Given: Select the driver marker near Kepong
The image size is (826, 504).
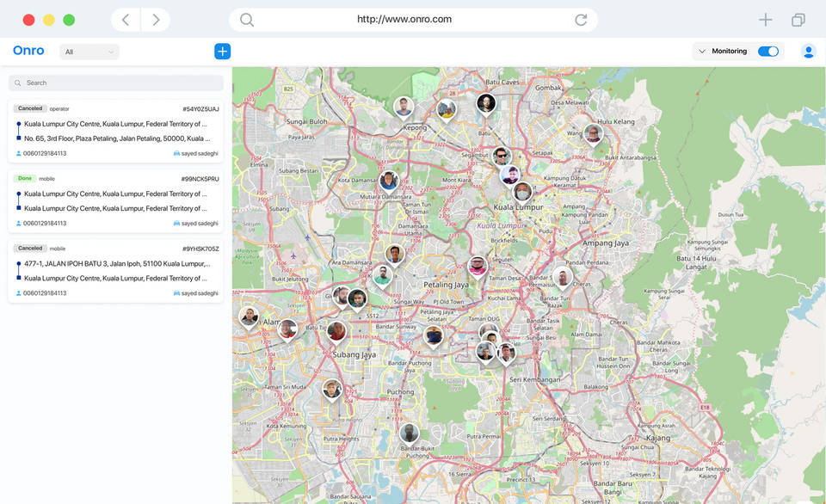Looking at the screenshot, I should [x=404, y=108].
